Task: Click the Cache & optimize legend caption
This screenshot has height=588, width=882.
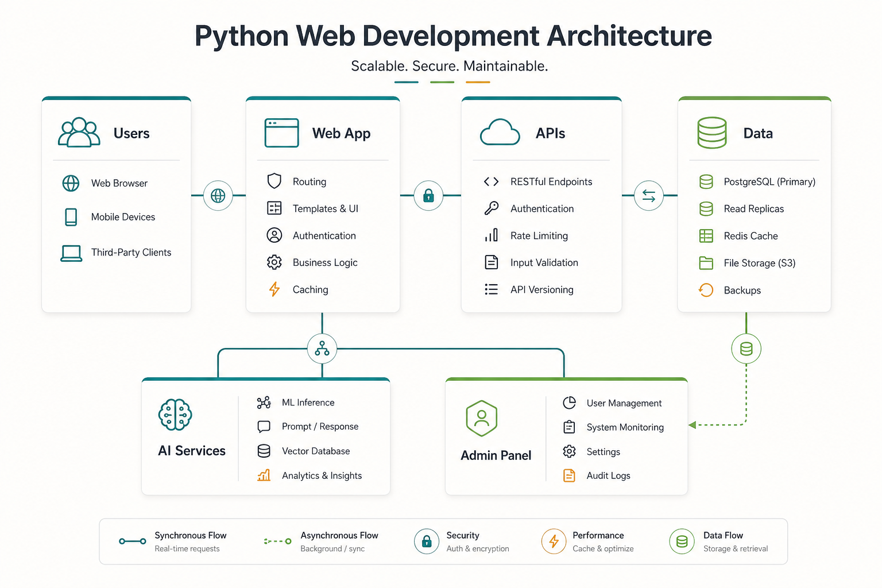Action: point(603,548)
